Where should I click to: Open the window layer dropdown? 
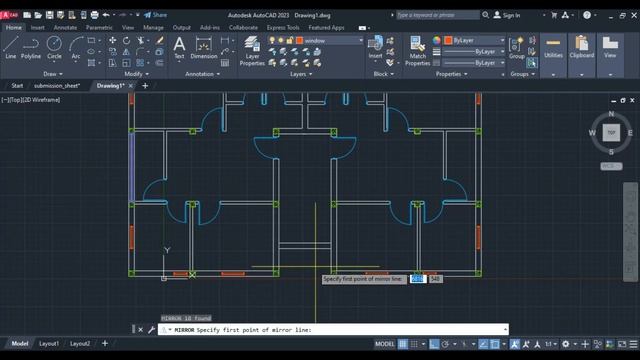361,40
